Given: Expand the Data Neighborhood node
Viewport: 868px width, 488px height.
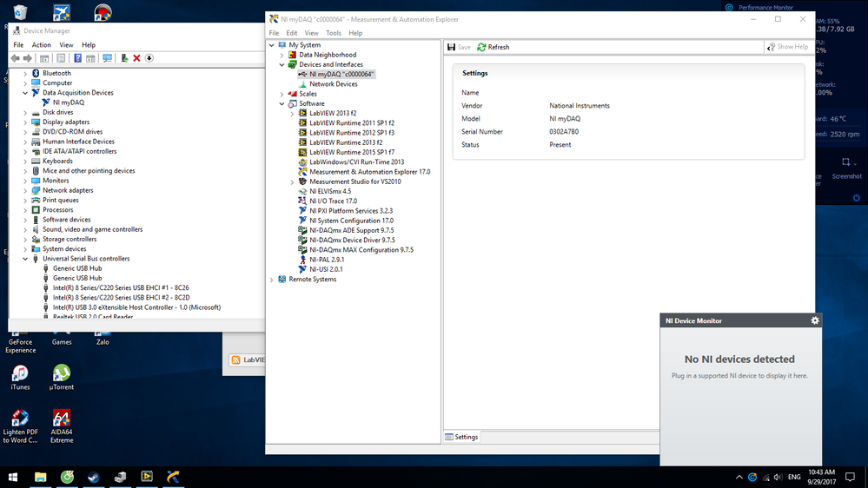Looking at the screenshot, I should (x=282, y=55).
